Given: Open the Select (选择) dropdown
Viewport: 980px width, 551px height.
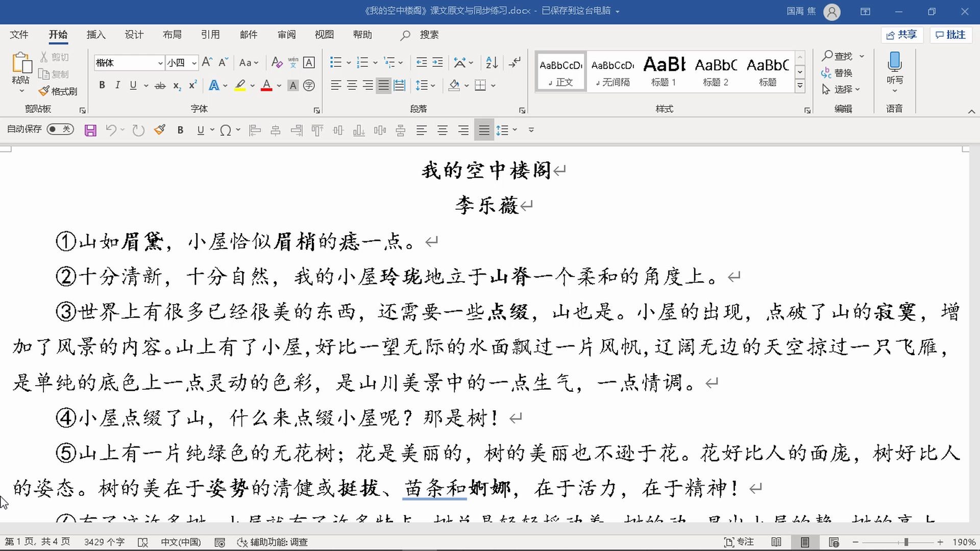Looking at the screenshot, I should [841, 89].
